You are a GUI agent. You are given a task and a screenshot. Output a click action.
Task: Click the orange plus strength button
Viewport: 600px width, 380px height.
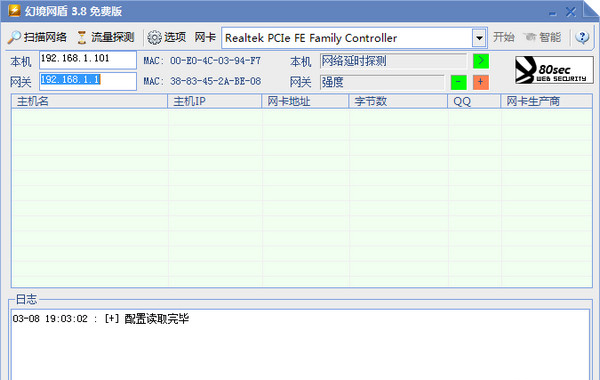tap(481, 82)
